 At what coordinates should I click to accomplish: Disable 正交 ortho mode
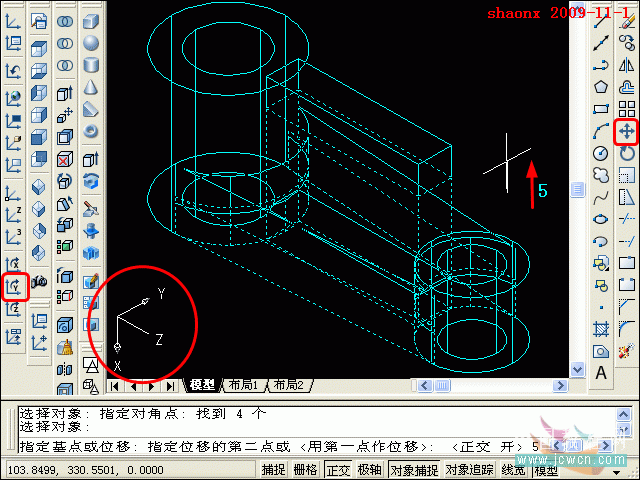pos(338,470)
